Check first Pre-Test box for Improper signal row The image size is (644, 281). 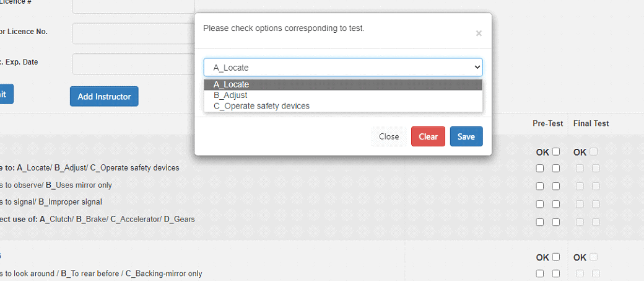(540, 204)
